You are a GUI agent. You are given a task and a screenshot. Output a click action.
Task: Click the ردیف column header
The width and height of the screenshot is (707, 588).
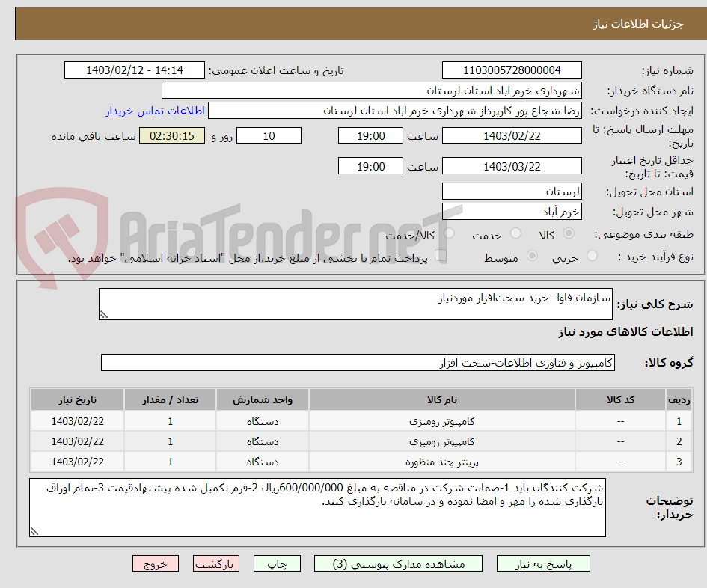tap(679, 400)
